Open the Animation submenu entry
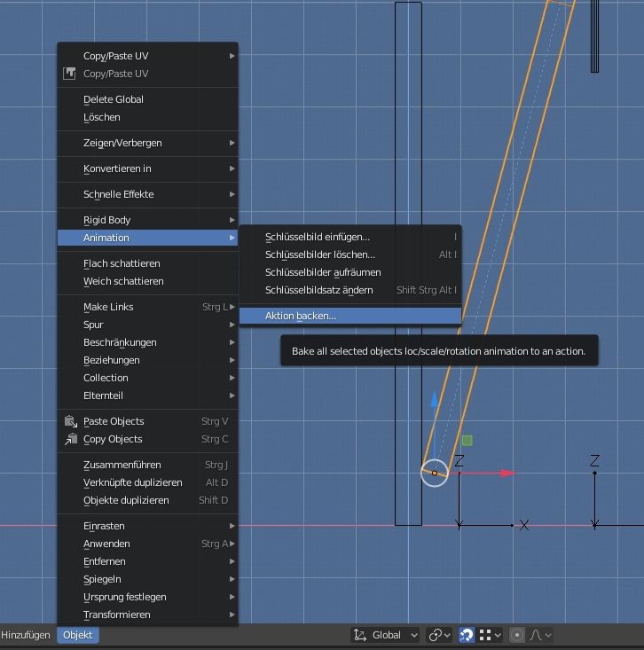This screenshot has width=644, height=650. (147, 238)
